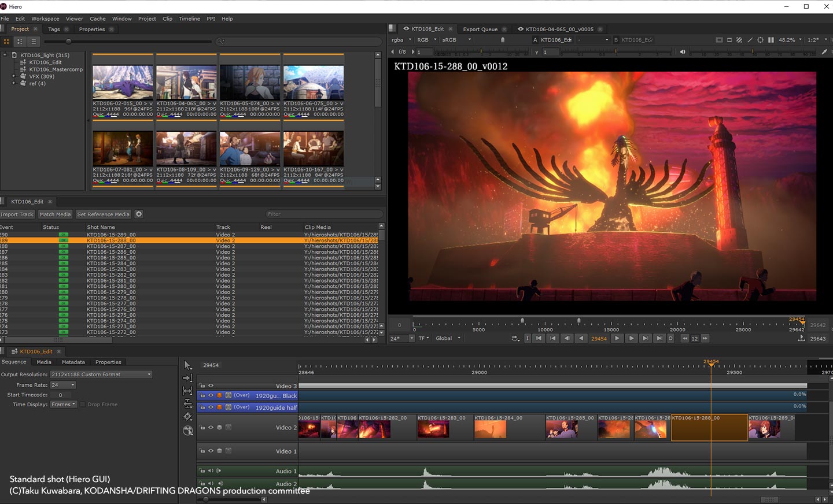Screen dimensions: 833x504
Task: Skip back by 12 frames
Action: coord(685,339)
